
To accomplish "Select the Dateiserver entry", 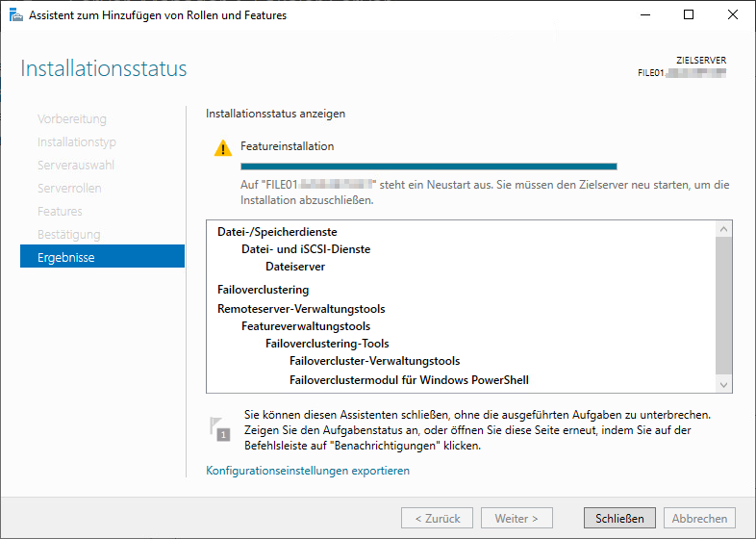I will [295, 267].
